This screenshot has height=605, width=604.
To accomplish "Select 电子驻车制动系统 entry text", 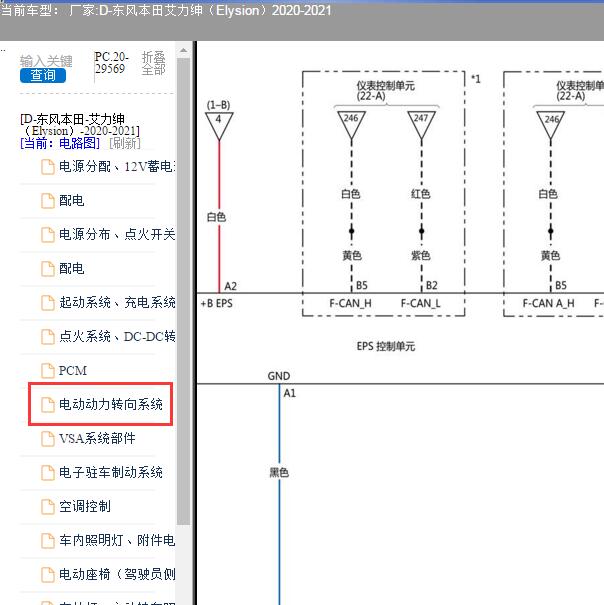I will (x=111, y=472).
